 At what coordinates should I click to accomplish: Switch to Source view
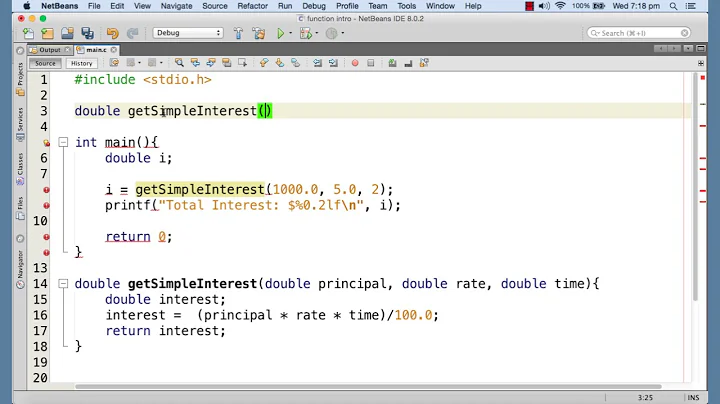pyautogui.click(x=45, y=63)
